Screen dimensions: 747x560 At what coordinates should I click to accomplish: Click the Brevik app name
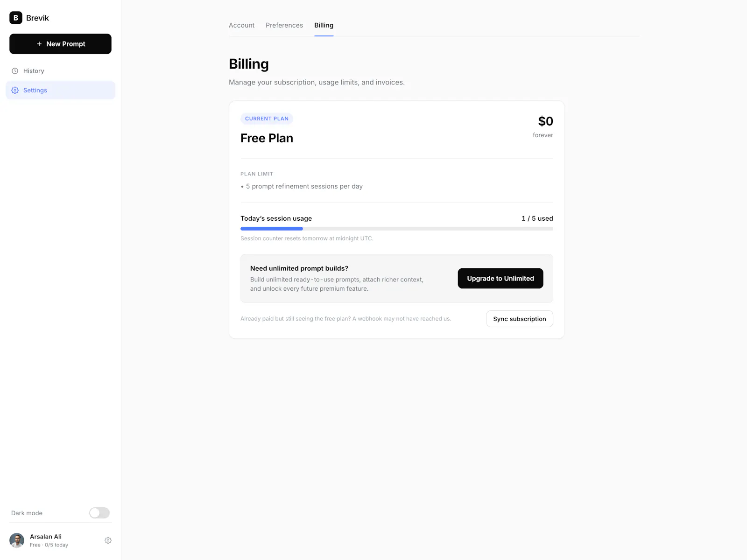click(37, 18)
